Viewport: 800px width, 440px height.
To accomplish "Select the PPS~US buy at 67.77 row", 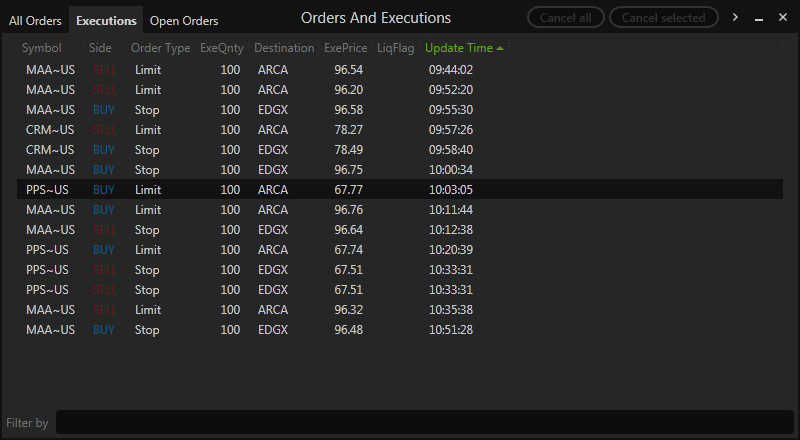I will 400,189.
